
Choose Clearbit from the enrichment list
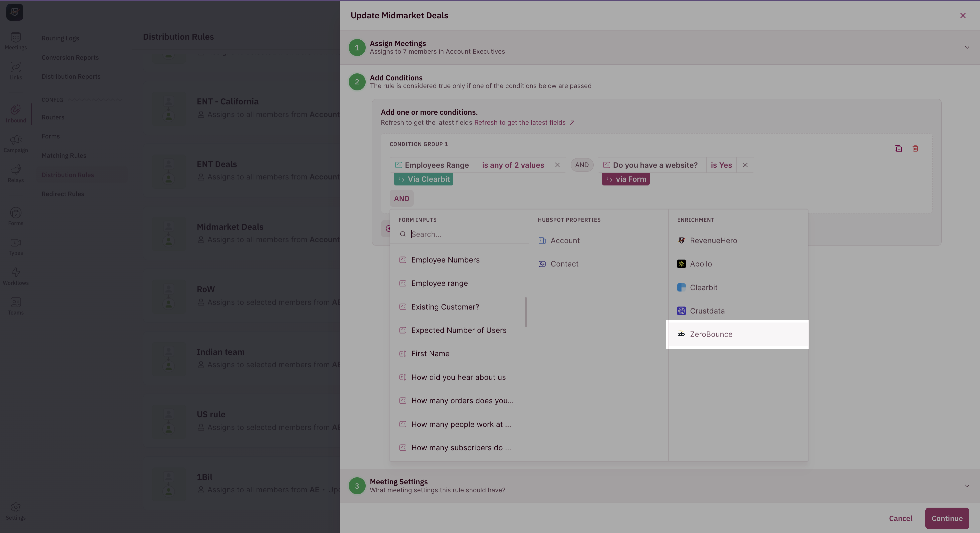pyautogui.click(x=703, y=288)
